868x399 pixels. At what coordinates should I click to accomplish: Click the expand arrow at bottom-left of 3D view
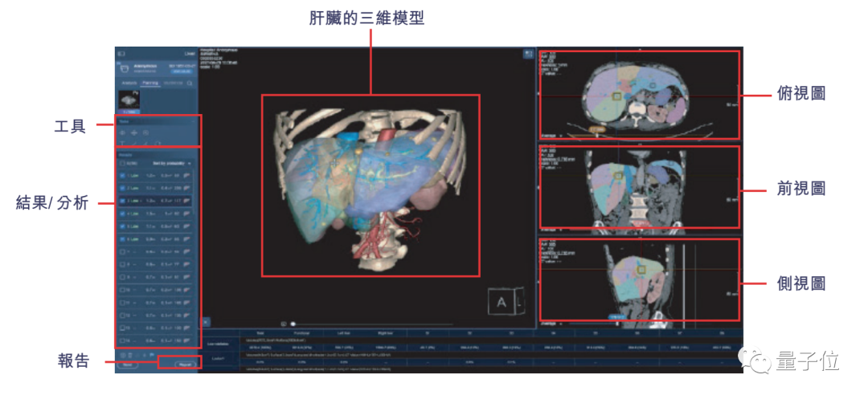[205, 321]
